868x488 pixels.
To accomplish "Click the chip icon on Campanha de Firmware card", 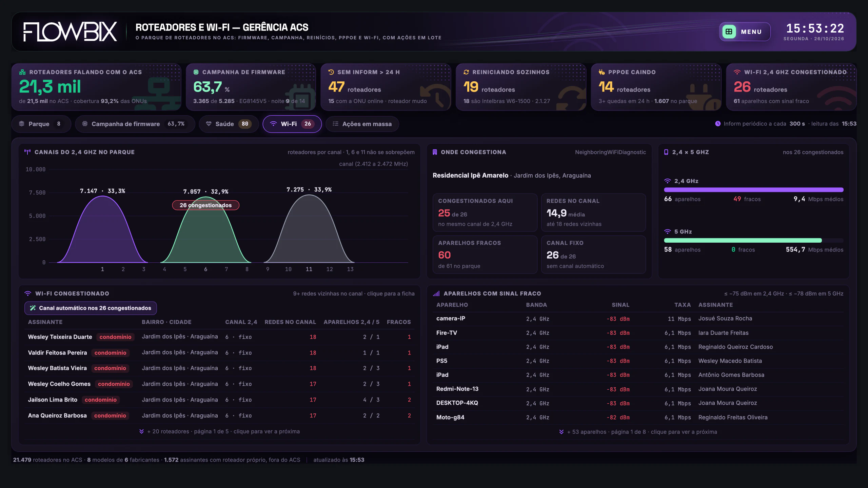I will point(196,72).
